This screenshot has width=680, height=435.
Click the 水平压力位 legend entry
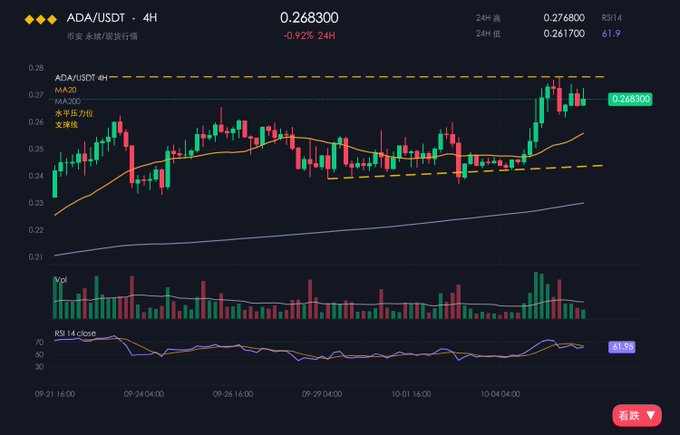point(74,113)
